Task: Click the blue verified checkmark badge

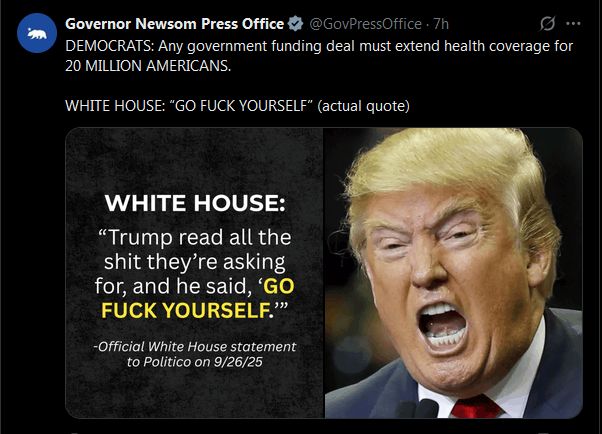Action: point(295,24)
